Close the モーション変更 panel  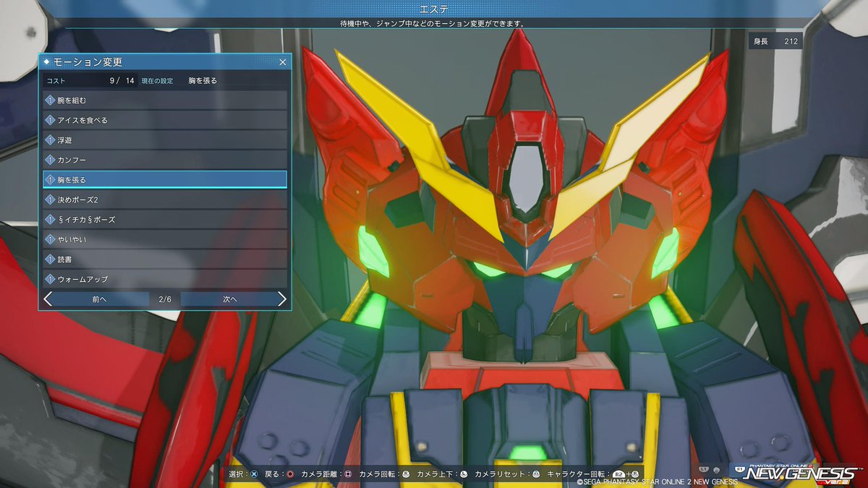[x=282, y=62]
